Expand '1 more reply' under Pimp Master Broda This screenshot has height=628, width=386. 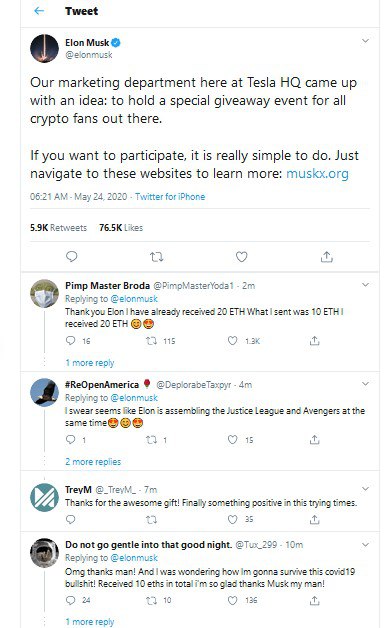click(90, 362)
